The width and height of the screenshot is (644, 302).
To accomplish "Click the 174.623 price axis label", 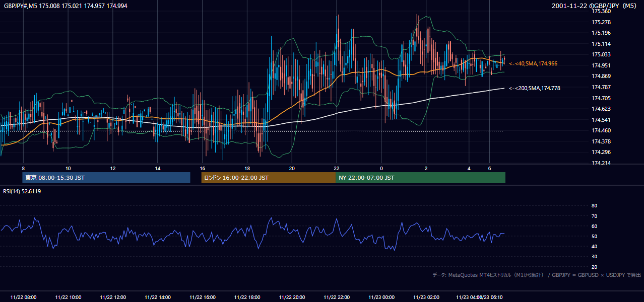I will tap(601, 109).
